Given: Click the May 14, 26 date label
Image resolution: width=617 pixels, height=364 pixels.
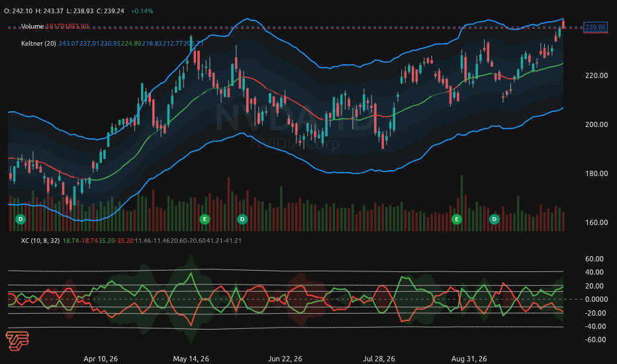Looking at the screenshot, I should 191,359.
